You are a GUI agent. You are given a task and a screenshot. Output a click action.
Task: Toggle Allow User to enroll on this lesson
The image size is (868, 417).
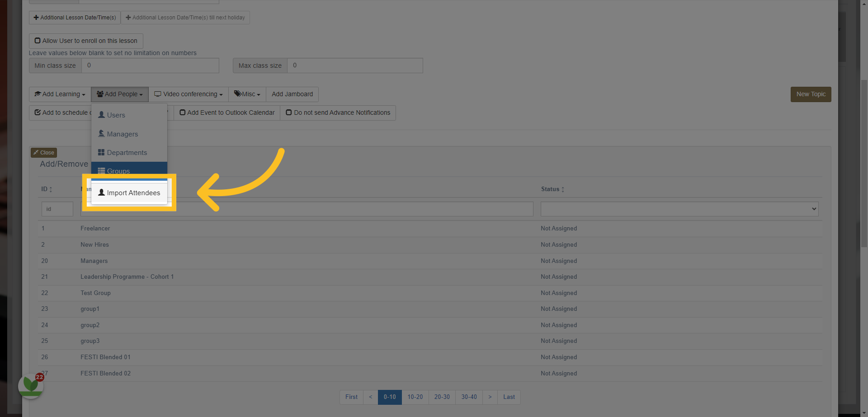coord(86,41)
